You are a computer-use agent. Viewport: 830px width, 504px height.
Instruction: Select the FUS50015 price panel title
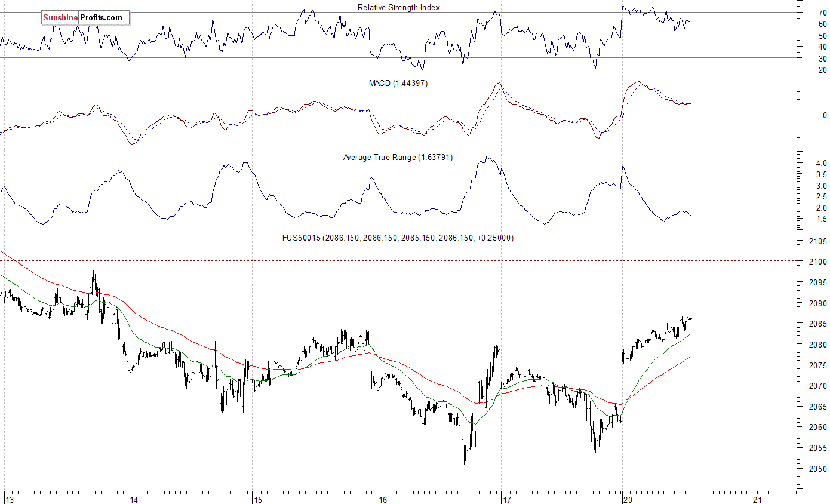398,238
